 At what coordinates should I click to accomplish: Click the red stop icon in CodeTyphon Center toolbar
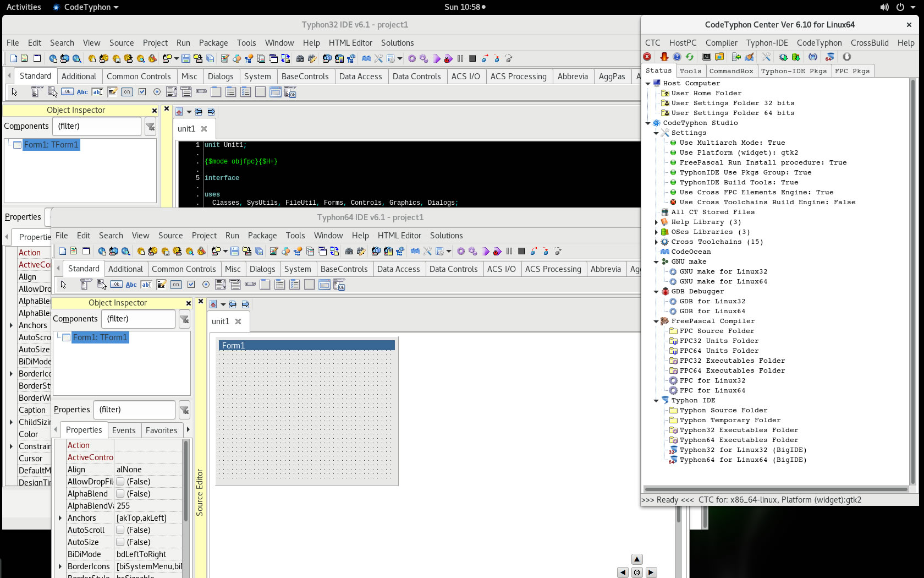(647, 57)
